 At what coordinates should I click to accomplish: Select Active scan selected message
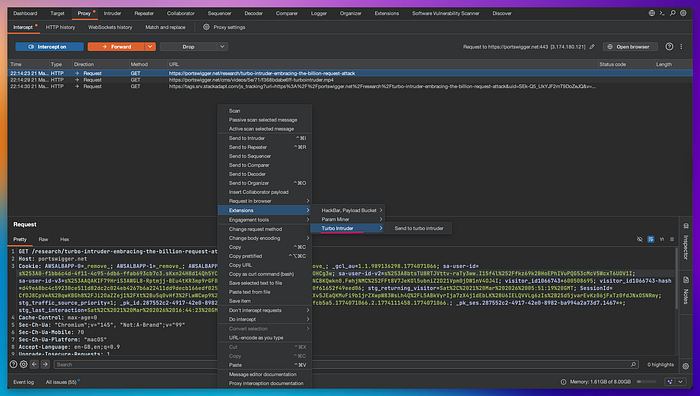coord(265,129)
